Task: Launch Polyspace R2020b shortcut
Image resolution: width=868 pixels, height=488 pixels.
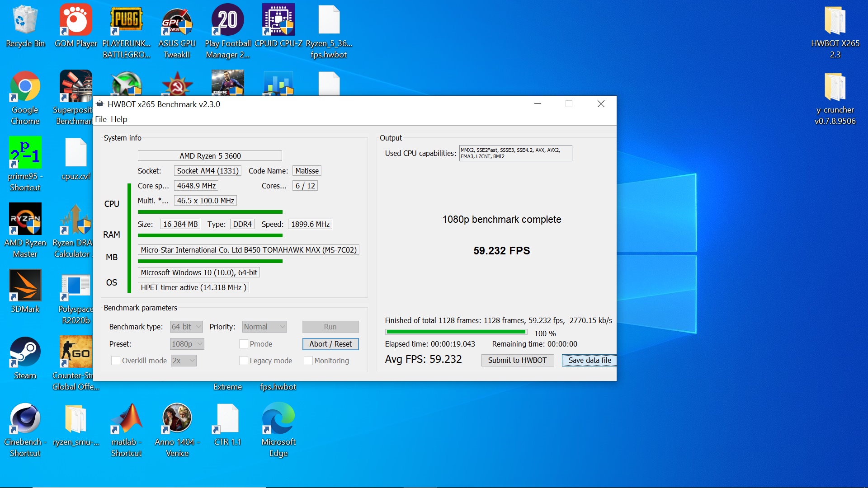Action: pyautogui.click(x=76, y=297)
